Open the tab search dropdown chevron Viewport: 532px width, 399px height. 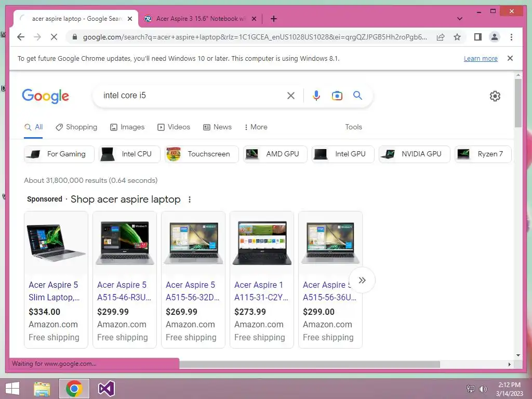tap(460, 19)
